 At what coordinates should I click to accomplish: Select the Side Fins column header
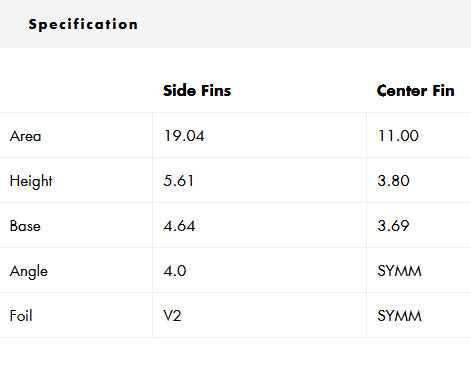pyautogui.click(x=197, y=91)
